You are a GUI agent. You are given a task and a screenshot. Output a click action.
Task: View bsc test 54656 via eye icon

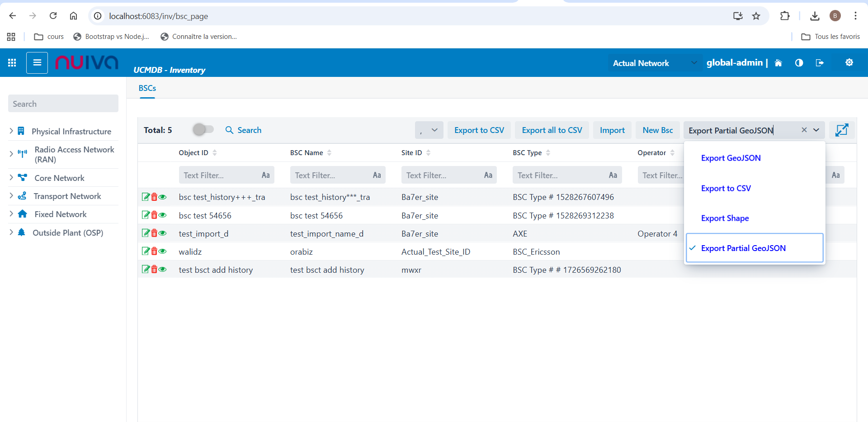(163, 215)
